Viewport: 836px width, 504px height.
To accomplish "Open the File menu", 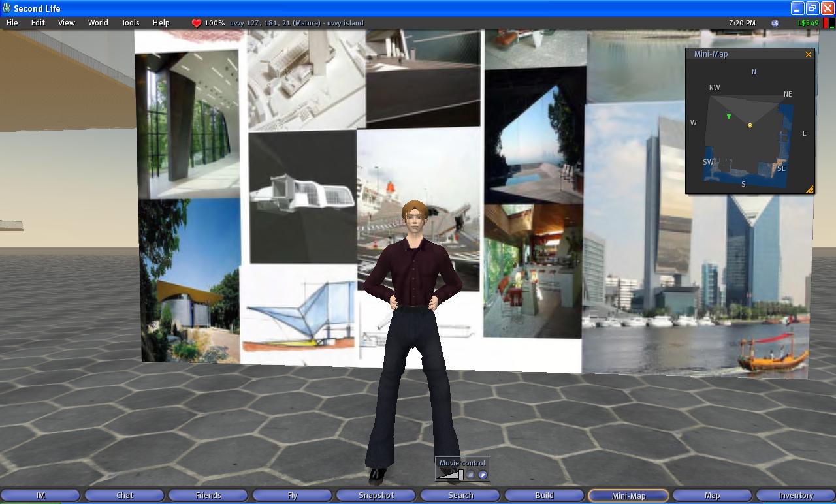I will (12, 23).
